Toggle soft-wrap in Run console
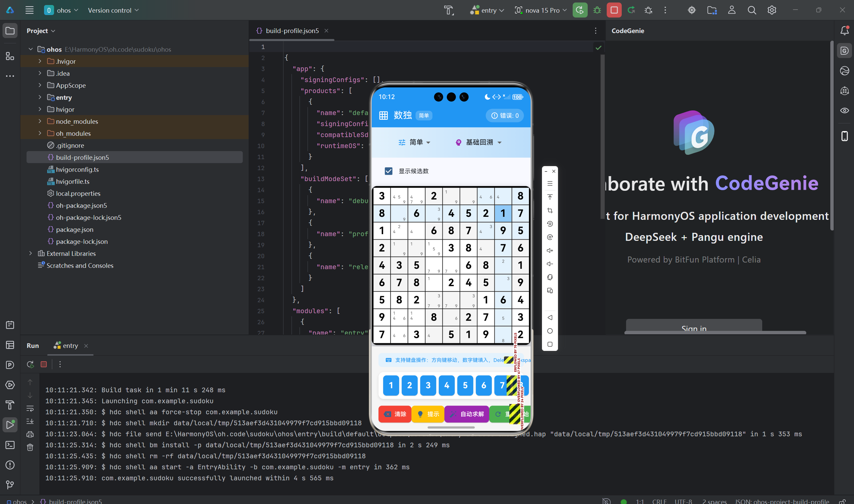 [x=30, y=408]
